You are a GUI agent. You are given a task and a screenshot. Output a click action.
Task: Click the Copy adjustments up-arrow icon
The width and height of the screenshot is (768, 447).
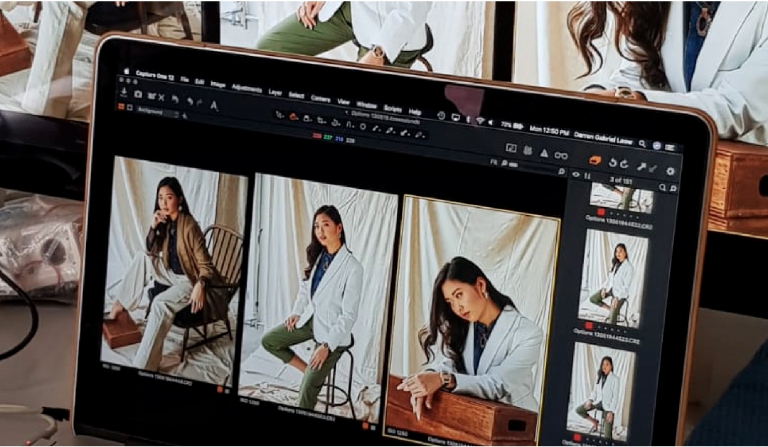pyautogui.click(x=641, y=166)
